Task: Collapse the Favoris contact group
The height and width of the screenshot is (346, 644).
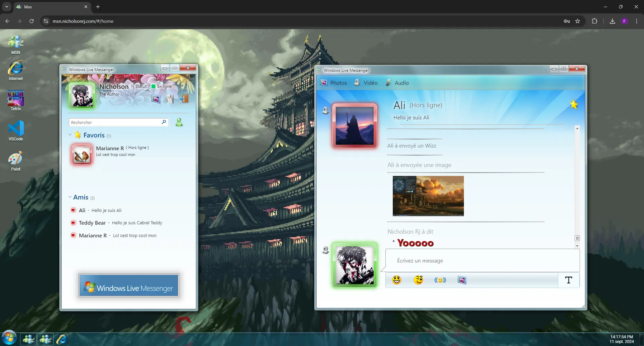Action: click(70, 135)
